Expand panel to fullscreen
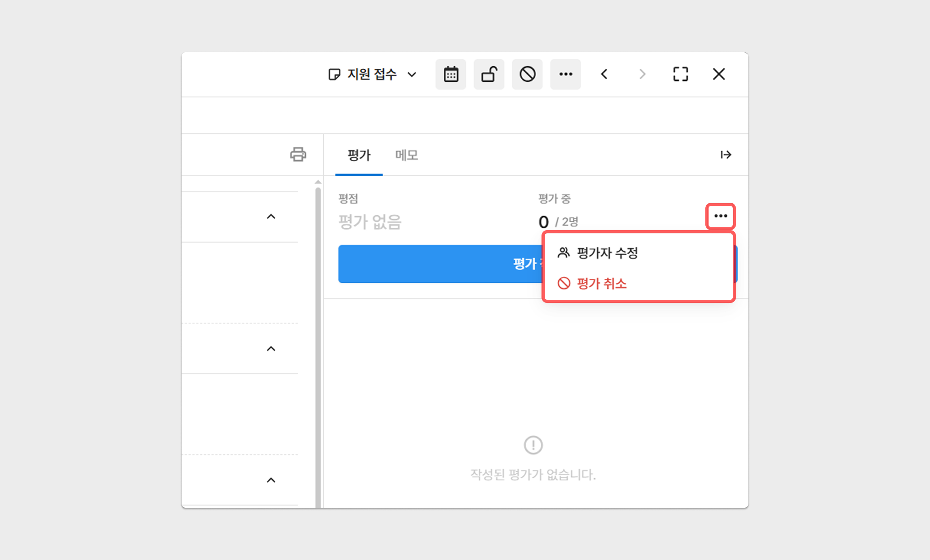The width and height of the screenshot is (930, 560). [680, 74]
